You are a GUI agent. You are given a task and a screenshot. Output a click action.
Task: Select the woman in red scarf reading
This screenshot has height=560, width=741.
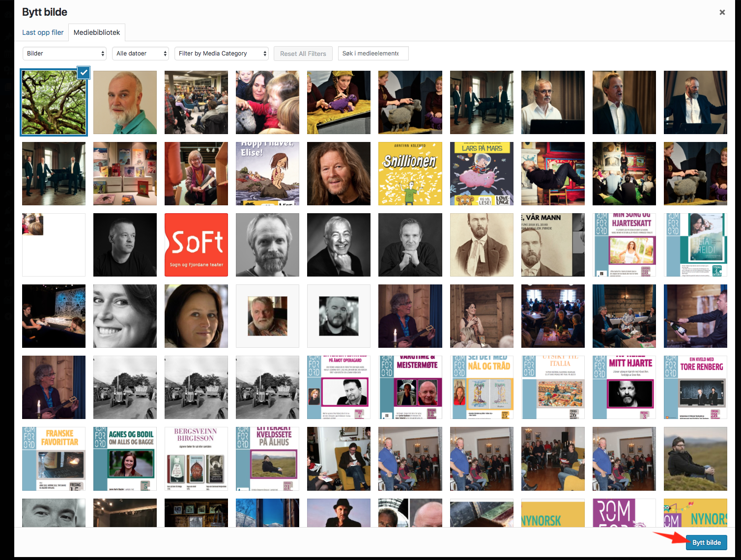[196, 174]
